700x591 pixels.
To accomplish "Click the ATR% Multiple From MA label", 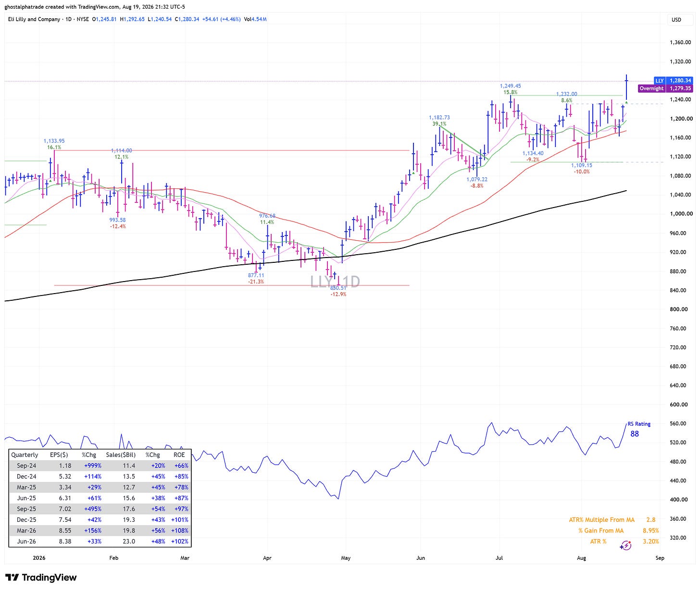I will tap(602, 520).
